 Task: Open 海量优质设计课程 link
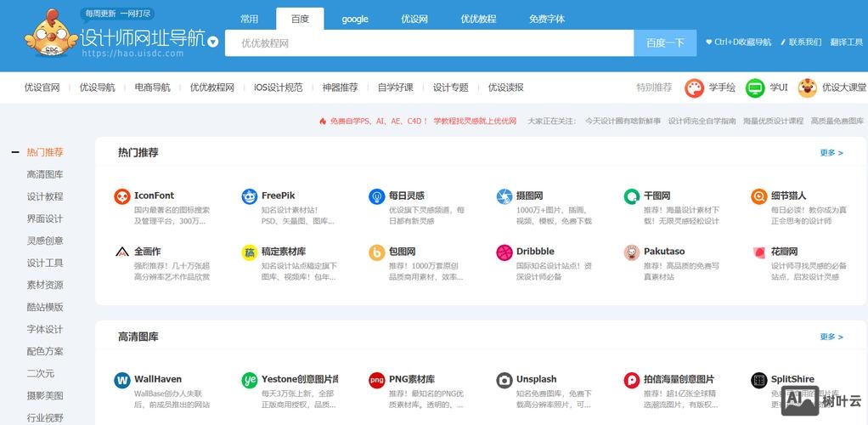774,121
